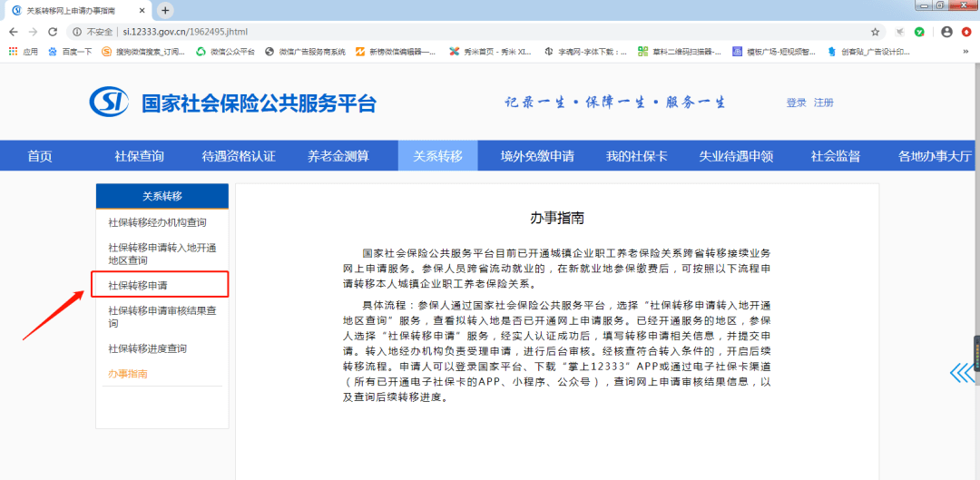This screenshot has height=480, width=980.
Task: Click the 注册 register link
Action: 824,103
